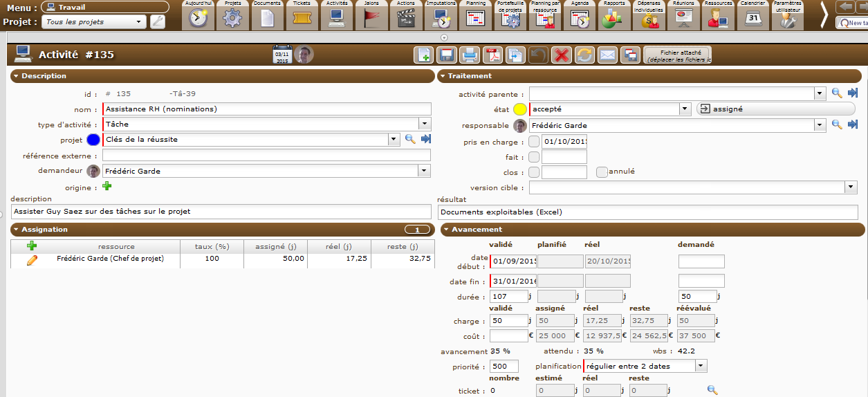Send activity by email using the envelope icon
This screenshot has width=868, height=397.
(607, 55)
